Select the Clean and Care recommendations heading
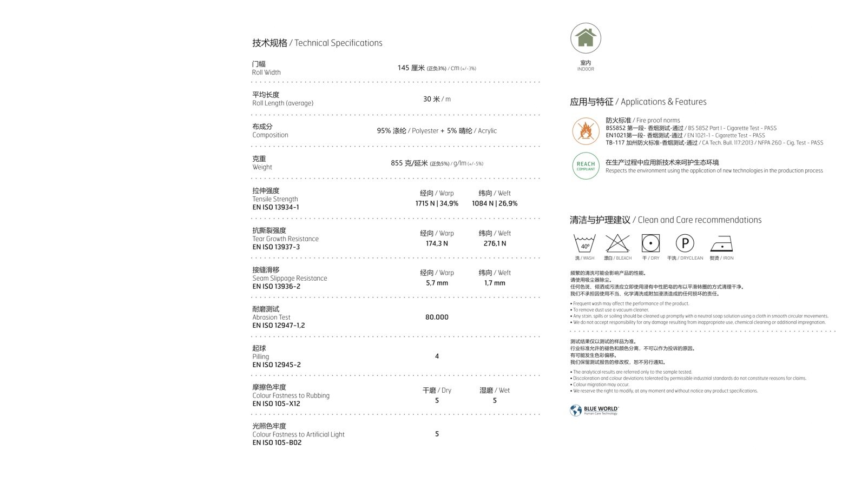 [x=666, y=220]
